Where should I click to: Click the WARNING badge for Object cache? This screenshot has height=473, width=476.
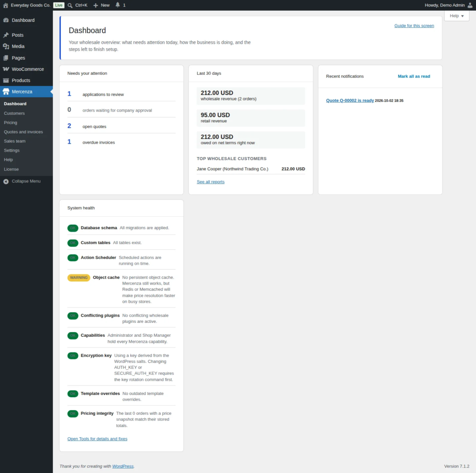point(79,278)
